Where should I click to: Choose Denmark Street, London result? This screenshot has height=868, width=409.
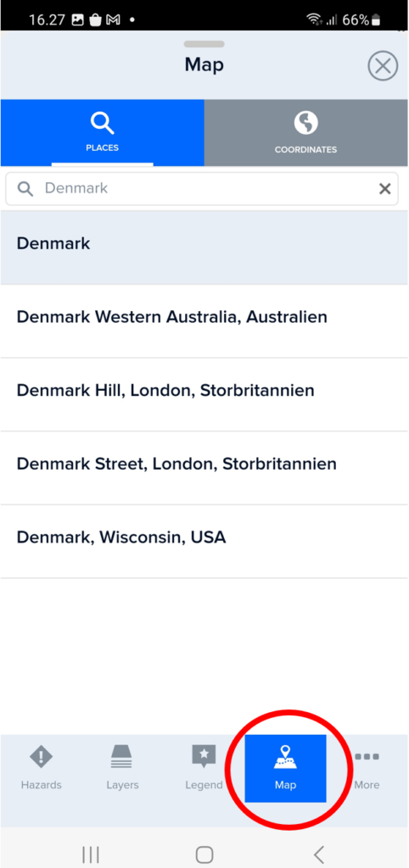(204, 468)
